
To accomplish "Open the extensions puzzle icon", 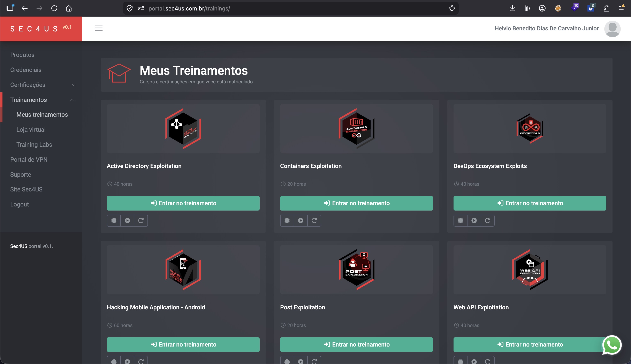I will (606, 8).
